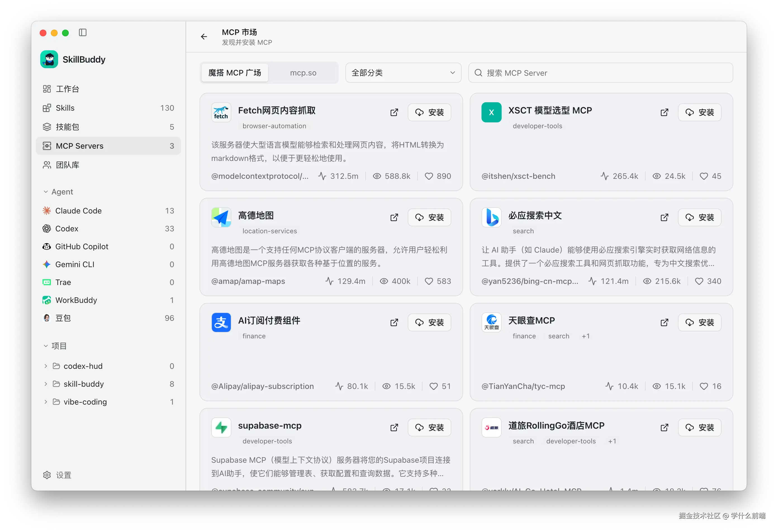Image resolution: width=778 pixels, height=532 pixels.
Task: Open Skills in the sidebar
Action: pyautogui.click(x=108, y=108)
